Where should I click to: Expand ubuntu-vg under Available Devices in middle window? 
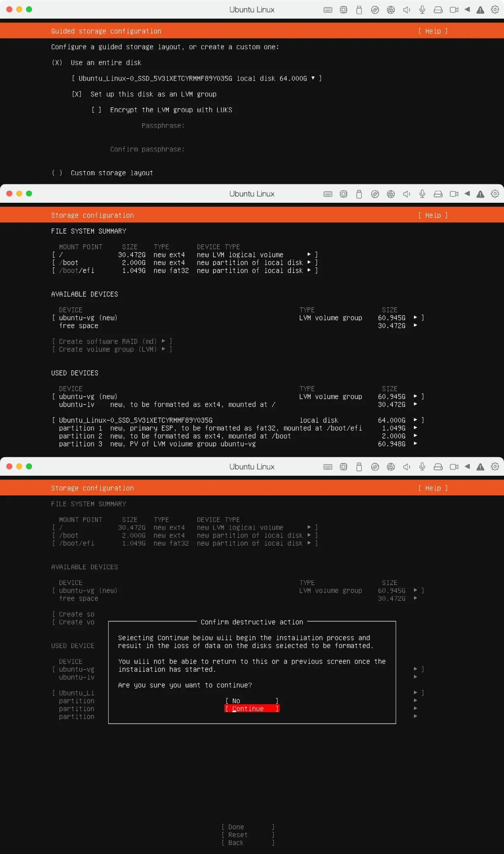238,318
